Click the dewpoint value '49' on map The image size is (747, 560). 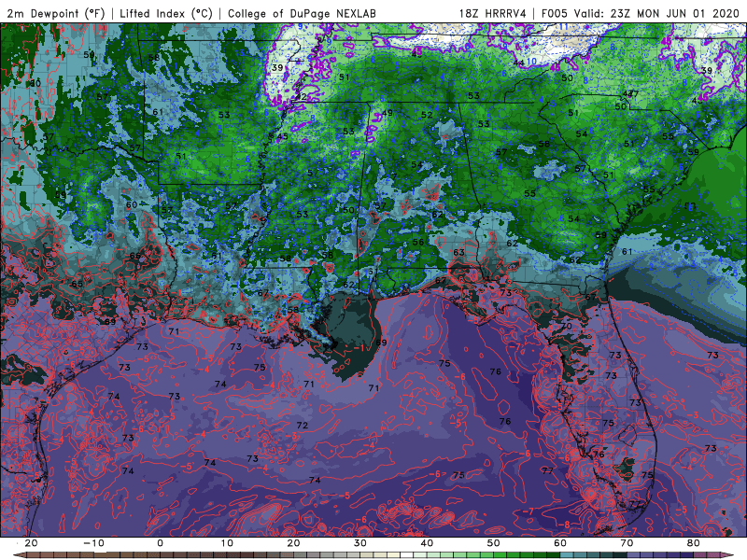(388, 113)
